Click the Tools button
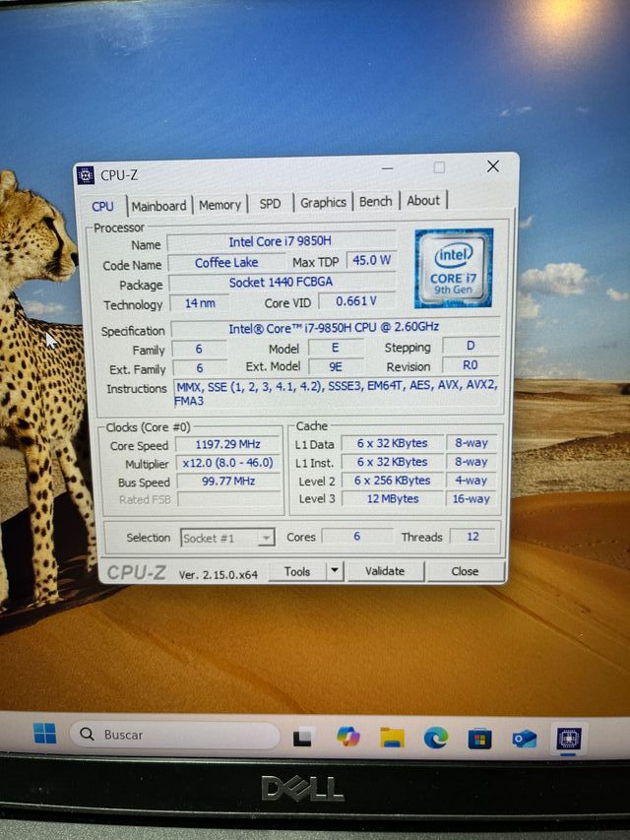The height and width of the screenshot is (840, 630). (297, 571)
